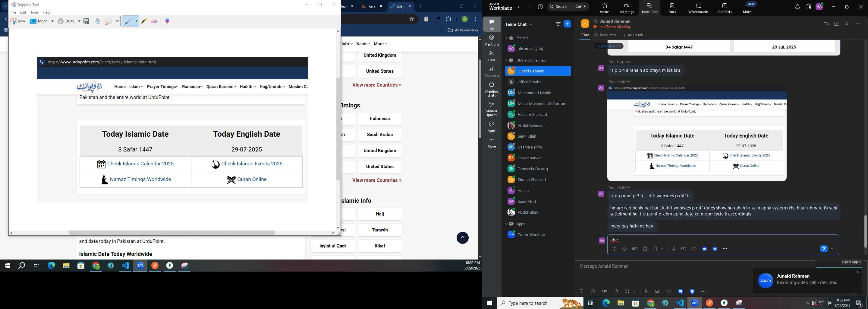
Task: Click Open App button in notification
Action: point(851,262)
